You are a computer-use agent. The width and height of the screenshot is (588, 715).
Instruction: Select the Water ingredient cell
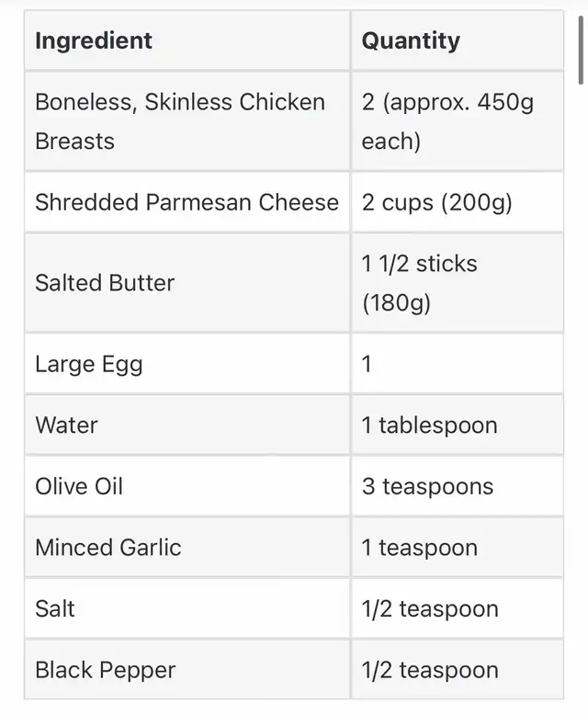[66, 426]
